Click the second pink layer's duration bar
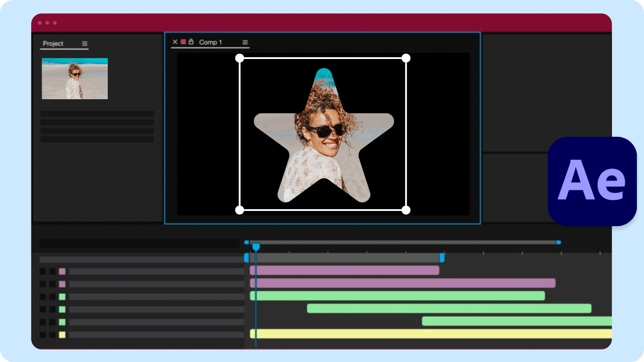The width and height of the screenshot is (644, 362). coord(402,283)
